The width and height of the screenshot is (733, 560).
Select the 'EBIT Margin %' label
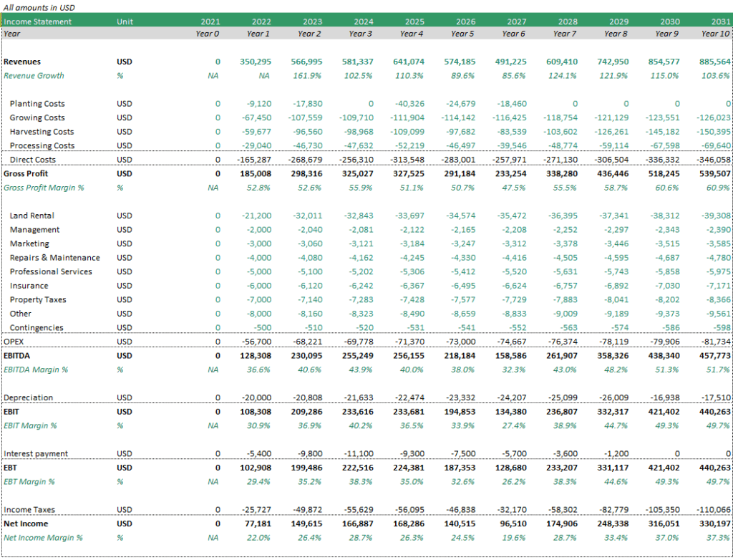click(x=30, y=426)
